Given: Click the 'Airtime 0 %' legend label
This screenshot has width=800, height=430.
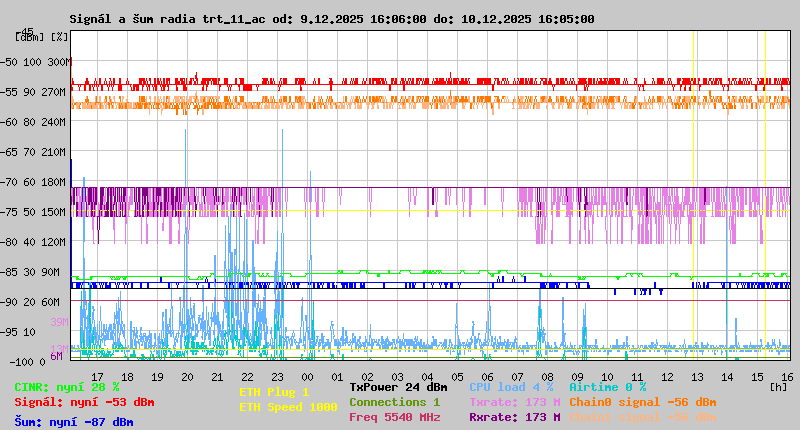Looking at the screenshot, I should [x=608, y=387].
